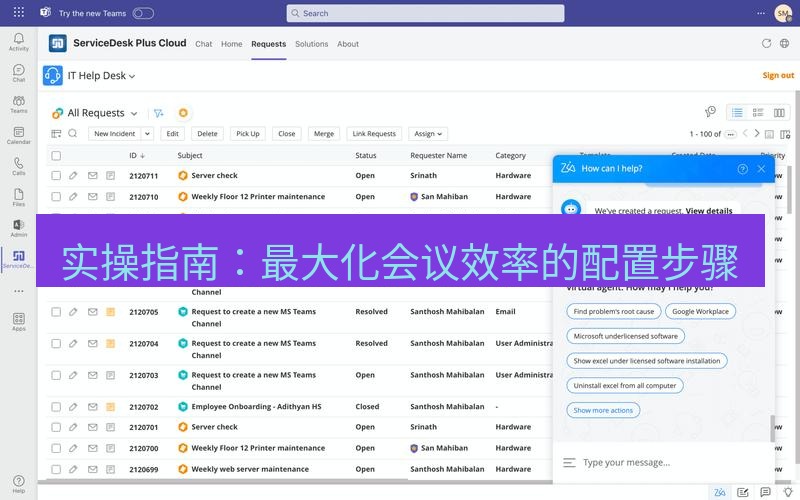Check the box for request 2120711
Image resolution: width=800 pixels, height=500 pixels.
pyautogui.click(x=56, y=176)
